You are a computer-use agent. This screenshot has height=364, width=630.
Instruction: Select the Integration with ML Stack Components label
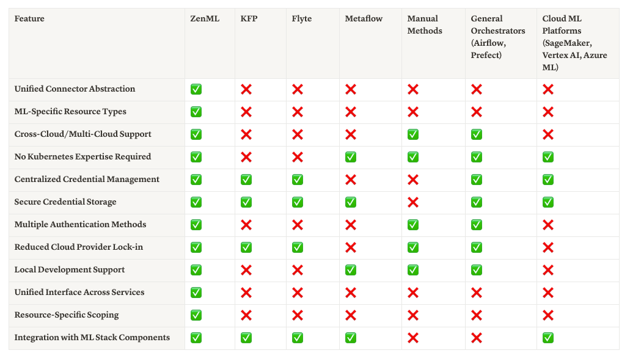point(92,338)
